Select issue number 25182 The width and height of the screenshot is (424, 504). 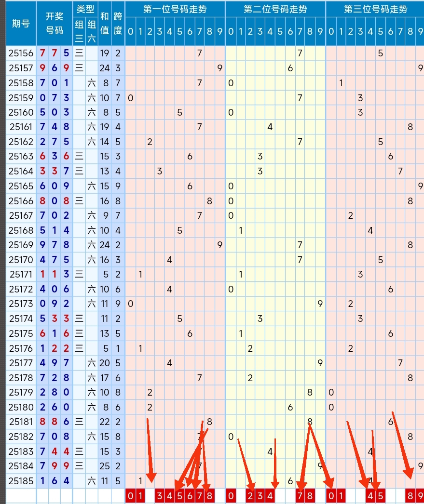(21, 437)
